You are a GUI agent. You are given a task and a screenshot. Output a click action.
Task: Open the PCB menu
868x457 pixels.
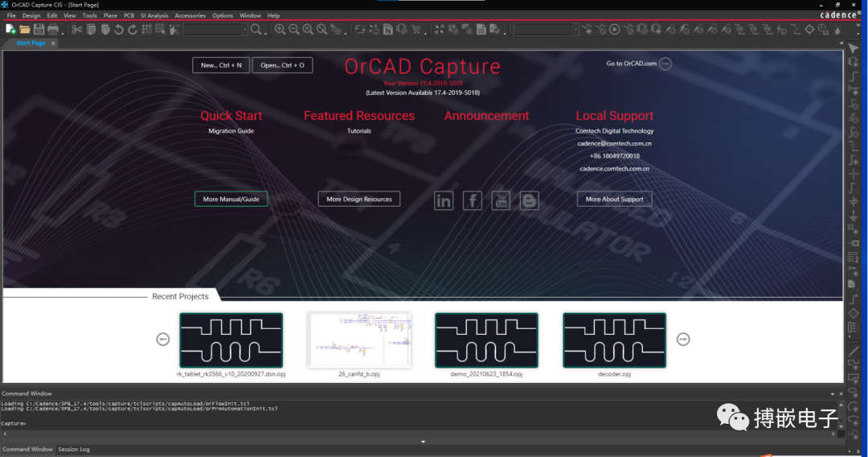(x=129, y=15)
